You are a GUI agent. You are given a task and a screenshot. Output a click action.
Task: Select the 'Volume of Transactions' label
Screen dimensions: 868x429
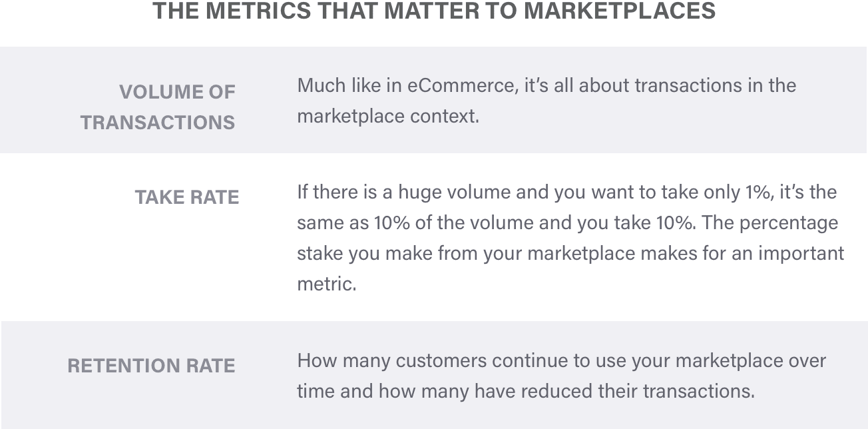coord(158,107)
